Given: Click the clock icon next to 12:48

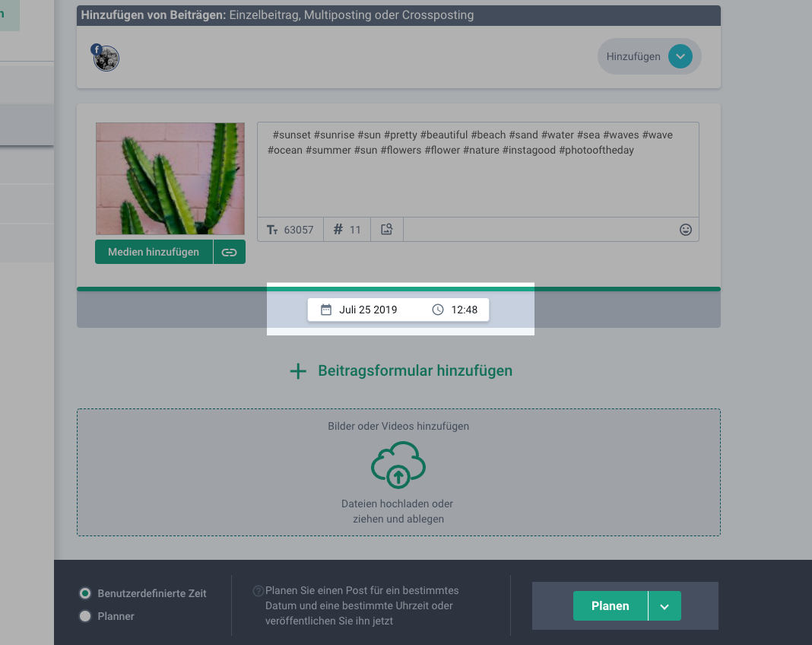Looking at the screenshot, I should (437, 310).
